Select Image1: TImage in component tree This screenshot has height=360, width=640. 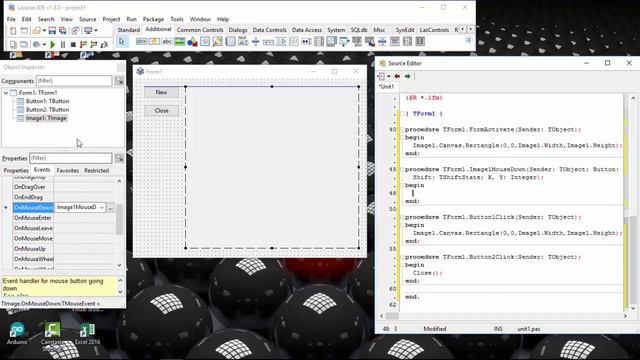[x=46, y=118]
